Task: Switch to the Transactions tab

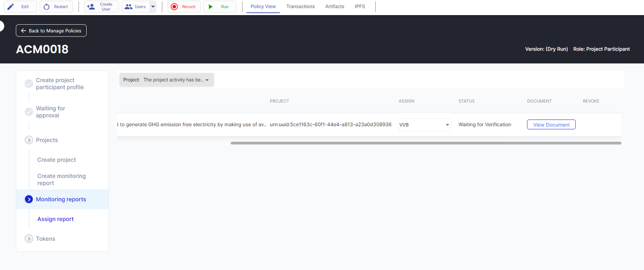Action: (x=301, y=7)
